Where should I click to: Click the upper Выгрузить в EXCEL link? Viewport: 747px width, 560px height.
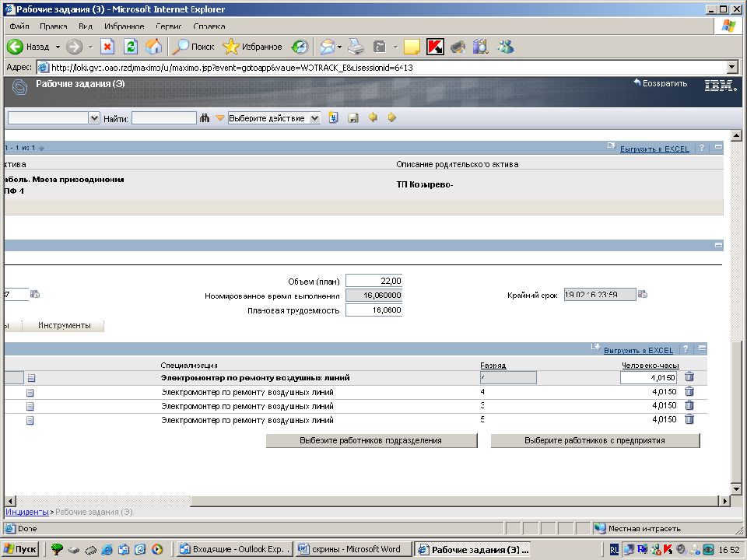(x=654, y=149)
